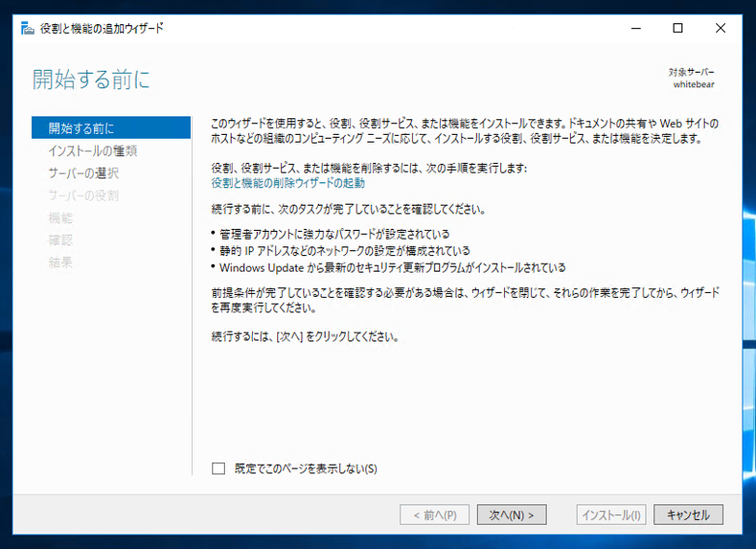Click the インストール(I) button
This screenshot has width=756, height=549.
point(611,515)
